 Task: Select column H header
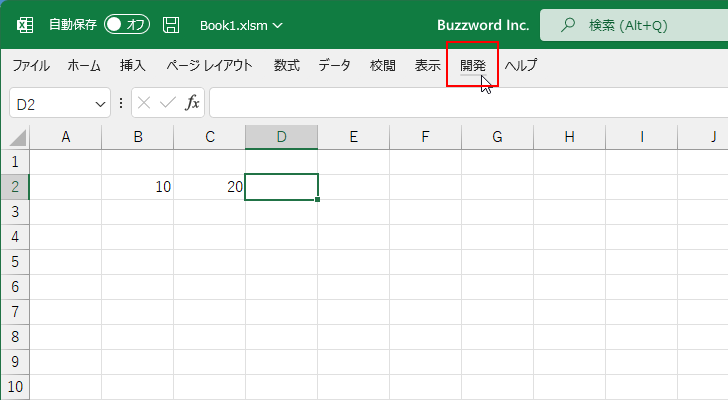pos(569,137)
